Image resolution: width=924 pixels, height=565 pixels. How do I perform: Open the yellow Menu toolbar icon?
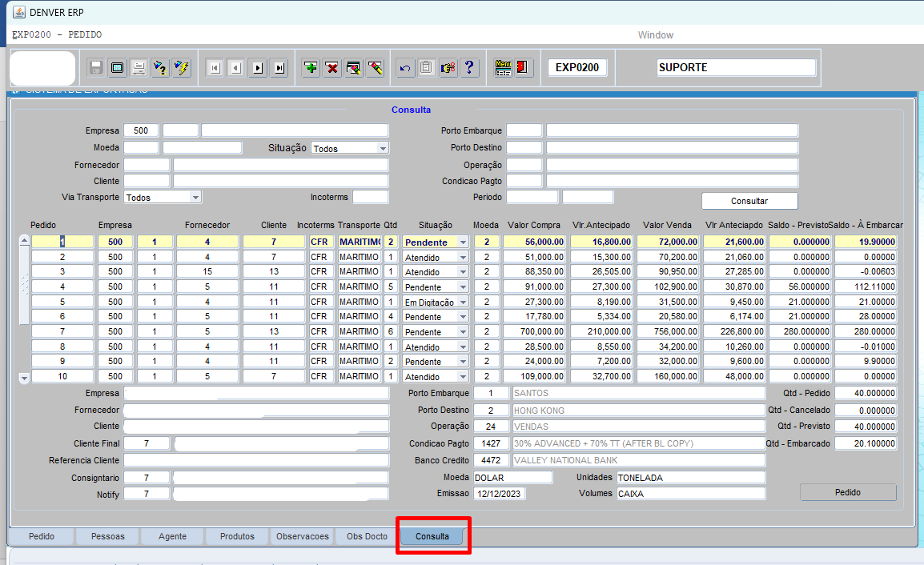click(x=503, y=68)
